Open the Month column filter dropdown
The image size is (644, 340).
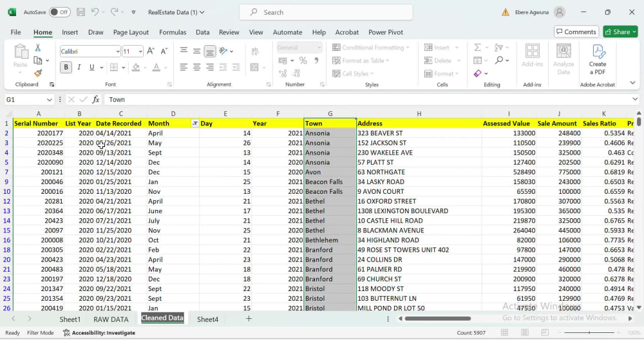pos(194,123)
